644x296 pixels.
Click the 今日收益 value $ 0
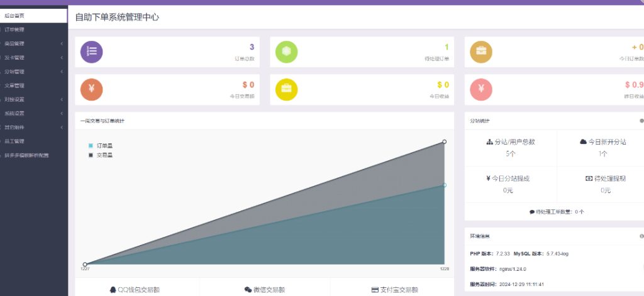coord(443,85)
